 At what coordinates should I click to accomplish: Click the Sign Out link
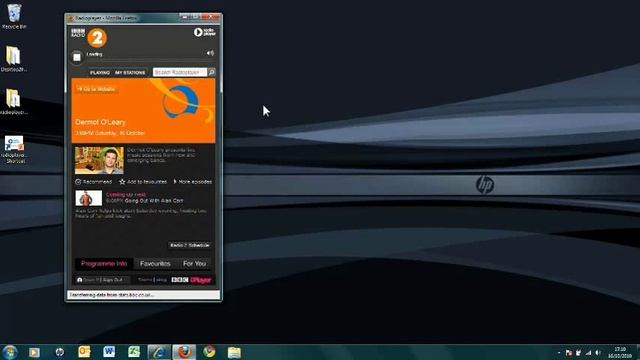pos(113,280)
